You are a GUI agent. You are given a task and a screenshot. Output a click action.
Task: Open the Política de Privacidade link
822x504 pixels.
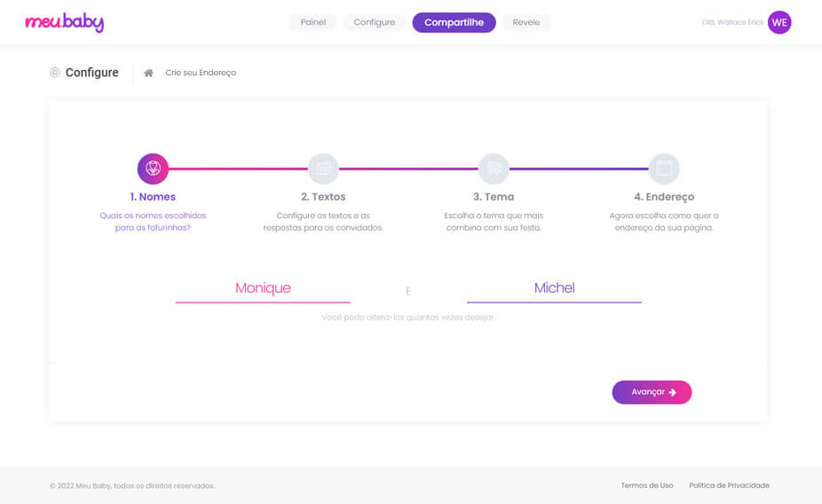[729, 485]
